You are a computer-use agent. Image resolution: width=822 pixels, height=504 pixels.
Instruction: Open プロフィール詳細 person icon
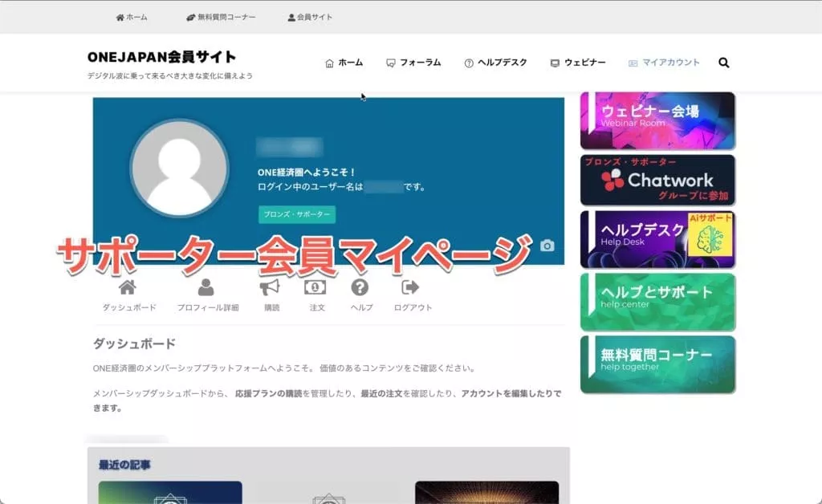point(206,287)
